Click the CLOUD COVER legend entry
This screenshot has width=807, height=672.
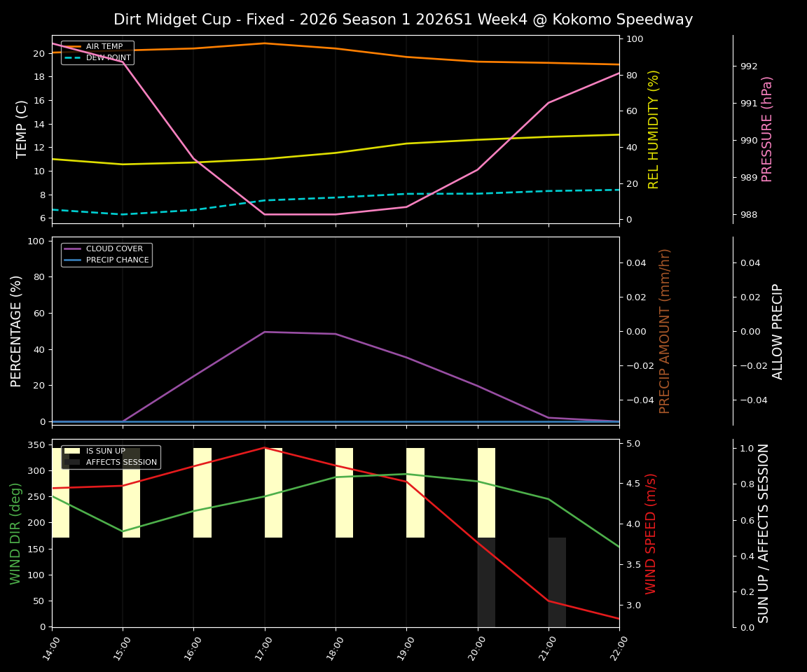114,248
